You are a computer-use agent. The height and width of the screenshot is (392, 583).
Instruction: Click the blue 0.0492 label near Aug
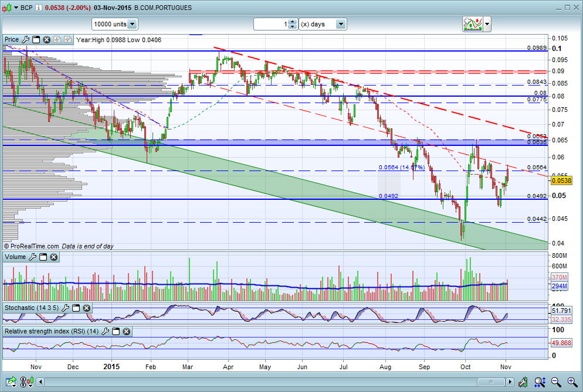tap(388, 196)
